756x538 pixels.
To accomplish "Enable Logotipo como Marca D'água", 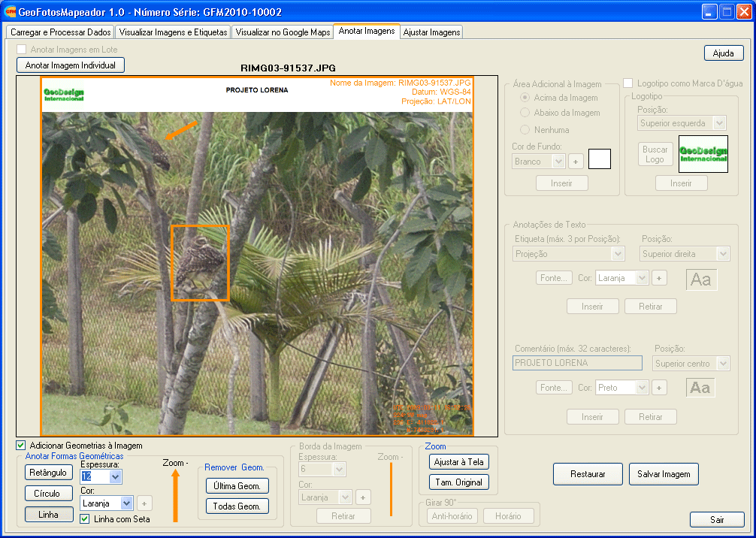I will 628,83.
